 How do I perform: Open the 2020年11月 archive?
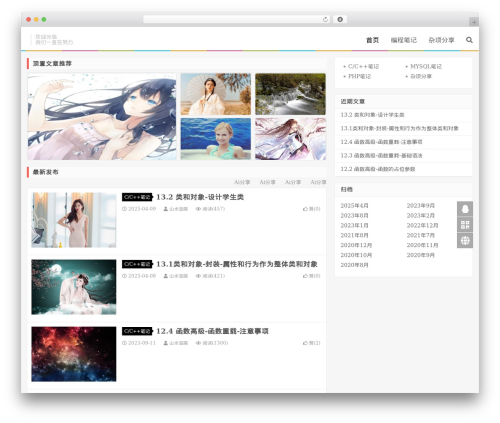tap(422, 245)
